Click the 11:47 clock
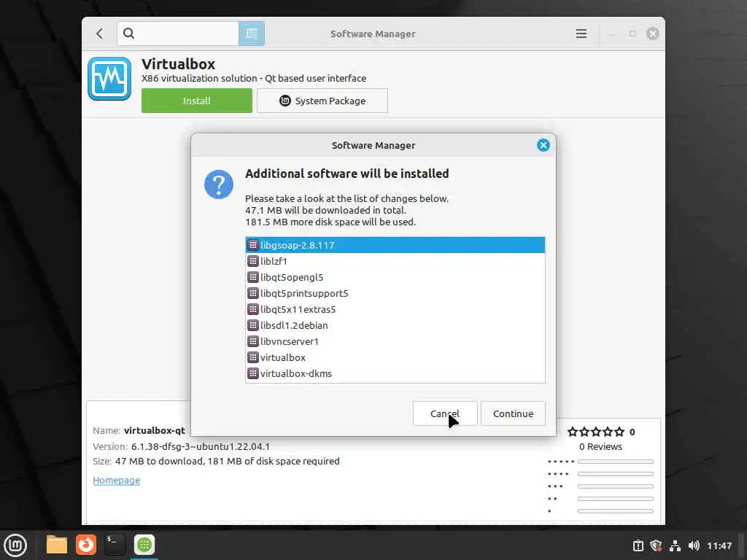The image size is (747, 560). [x=719, y=545]
